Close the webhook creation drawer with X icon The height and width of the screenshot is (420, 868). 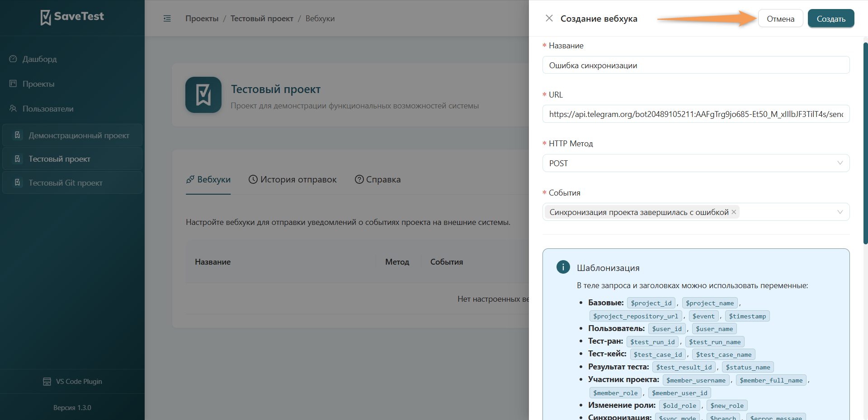click(x=549, y=18)
